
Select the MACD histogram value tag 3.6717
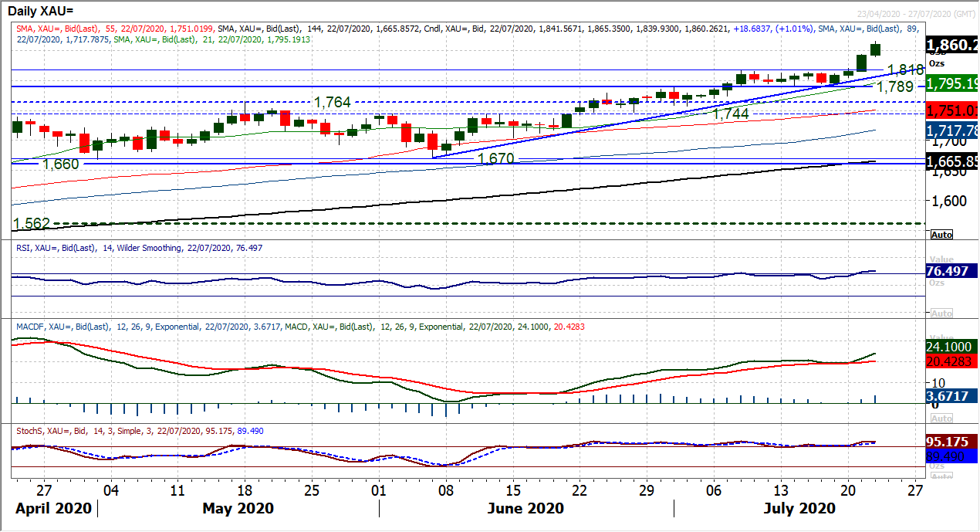[951, 395]
